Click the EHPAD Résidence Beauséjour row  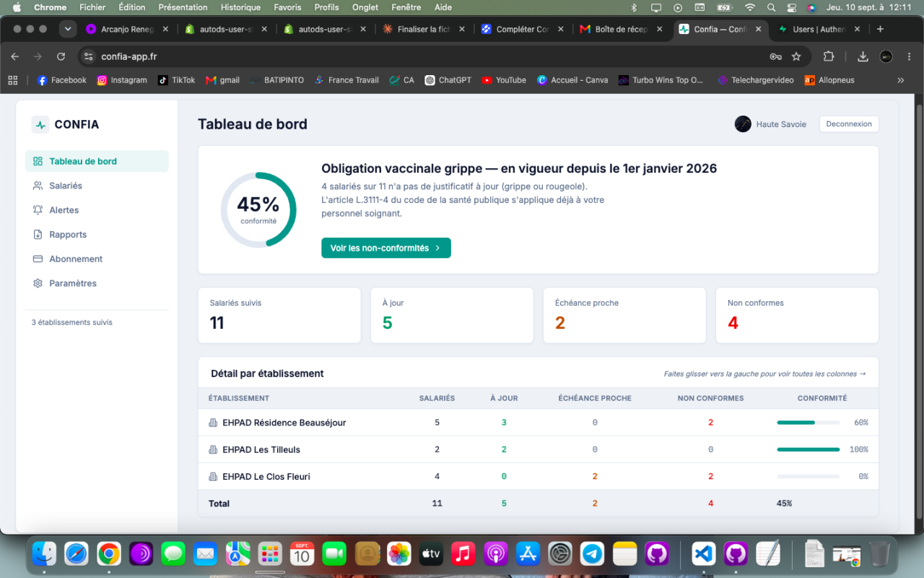click(x=539, y=423)
